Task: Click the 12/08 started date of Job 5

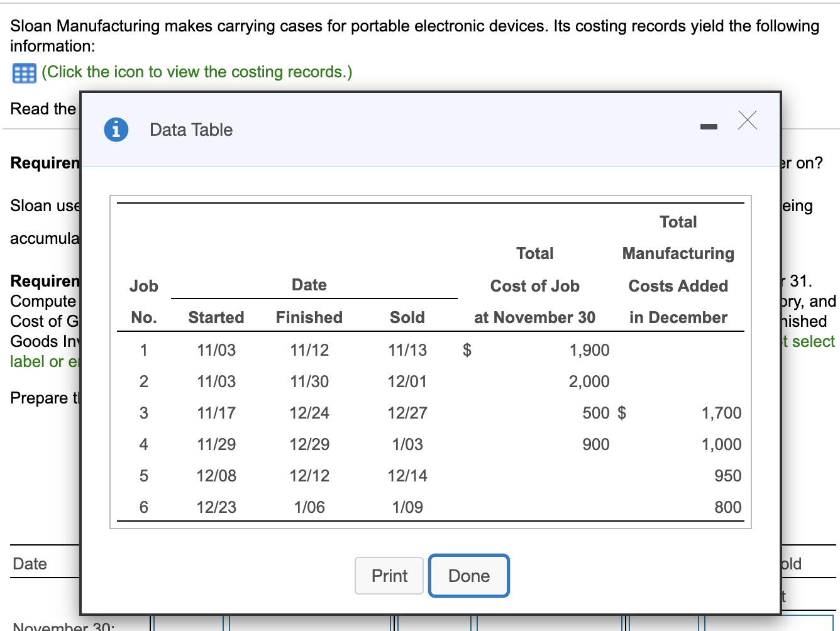Action: pos(216,476)
